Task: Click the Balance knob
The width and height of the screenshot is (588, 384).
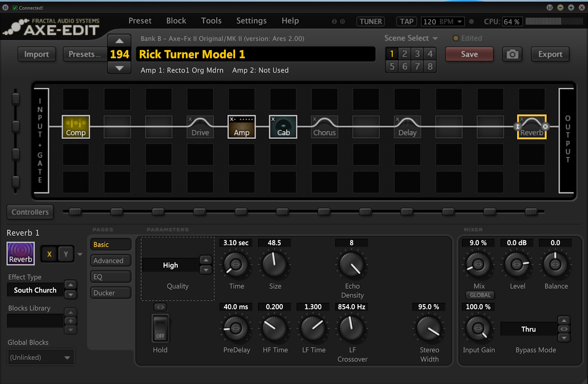Action: tap(555, 264)
